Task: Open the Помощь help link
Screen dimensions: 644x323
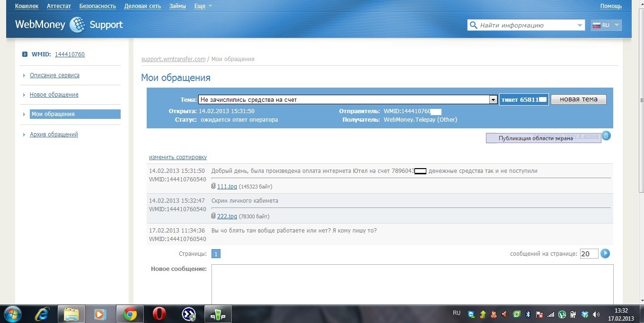Action: click(611, 6)
